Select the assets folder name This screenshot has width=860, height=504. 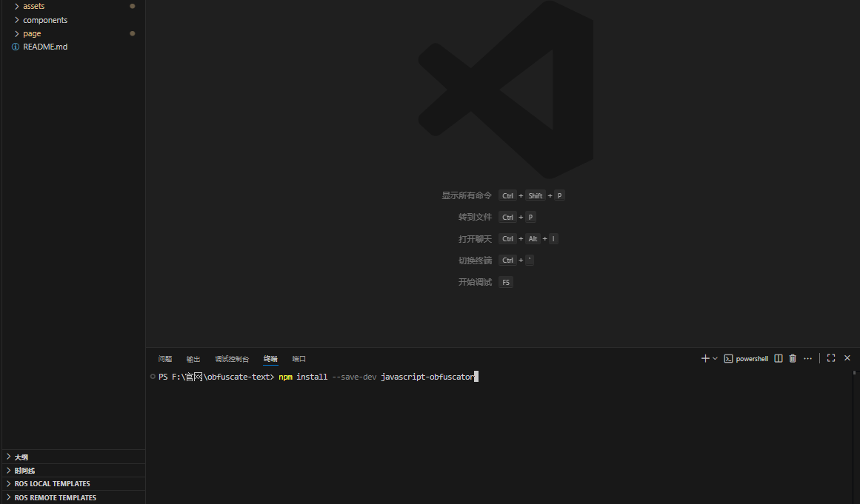(x=33, y=6)
